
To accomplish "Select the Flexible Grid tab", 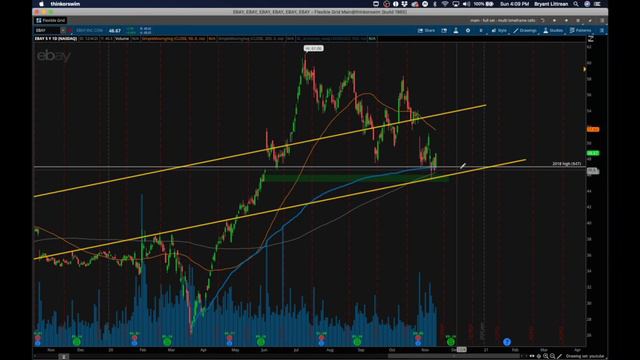I will 51,20.
